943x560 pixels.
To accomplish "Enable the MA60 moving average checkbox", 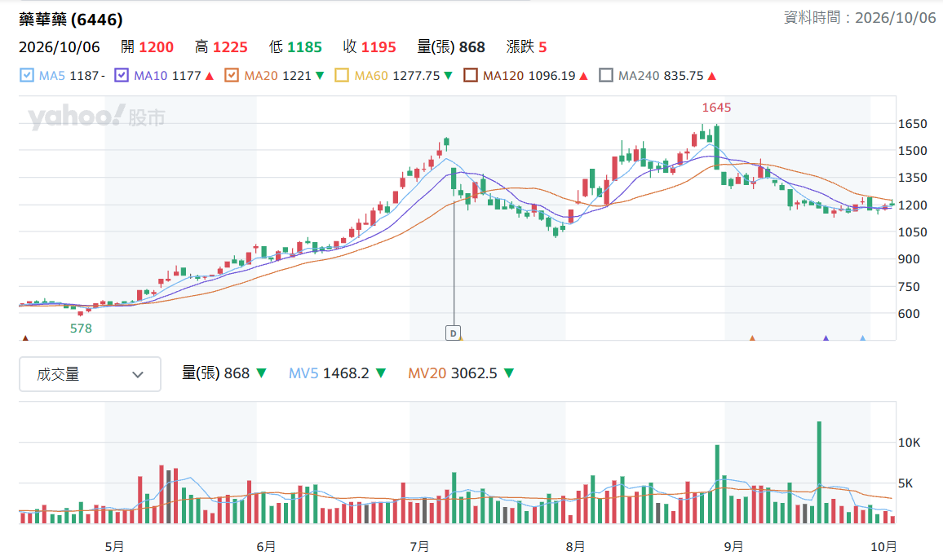I will pyautogui.click(x=342, y=75).
